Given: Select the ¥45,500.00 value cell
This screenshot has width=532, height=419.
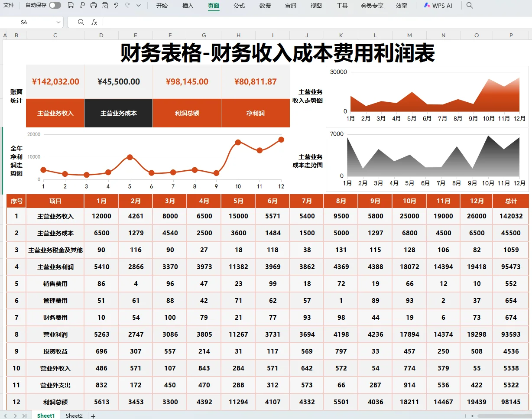Looking at the screenshot, I should pos(119,82).
